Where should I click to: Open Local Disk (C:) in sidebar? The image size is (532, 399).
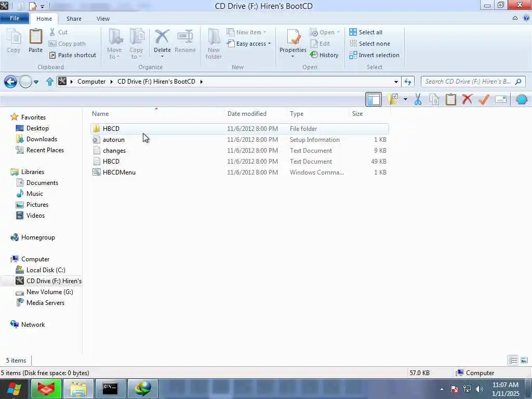tap(46, 270)
